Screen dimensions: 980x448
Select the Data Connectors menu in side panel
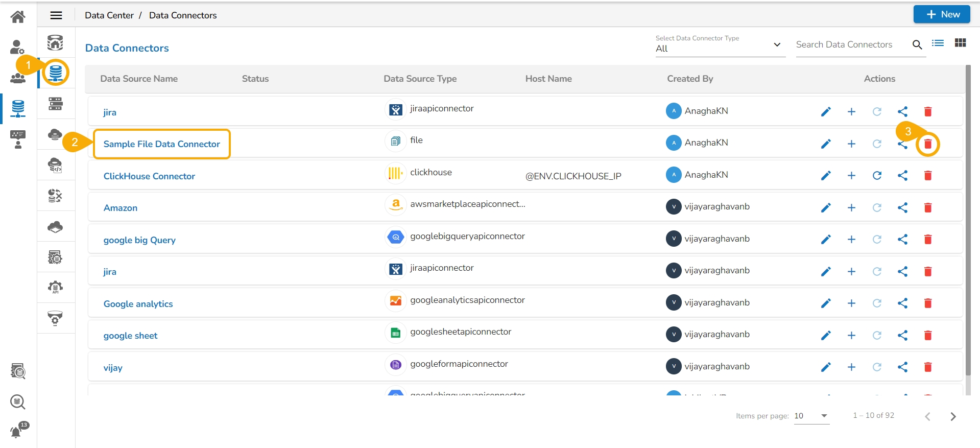56,73
